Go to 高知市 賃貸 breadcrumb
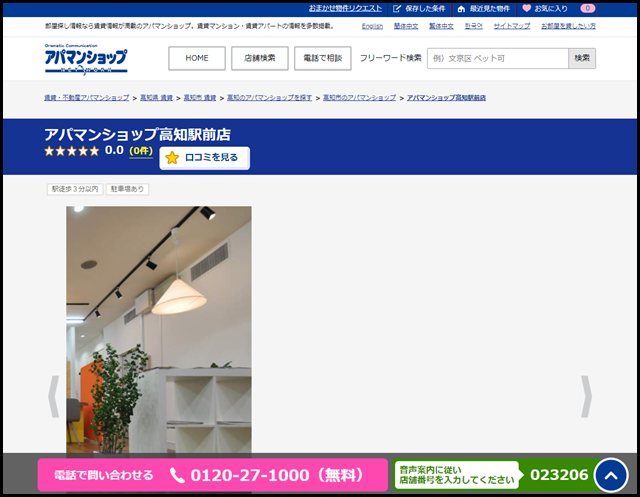 [x=200, y=98]
